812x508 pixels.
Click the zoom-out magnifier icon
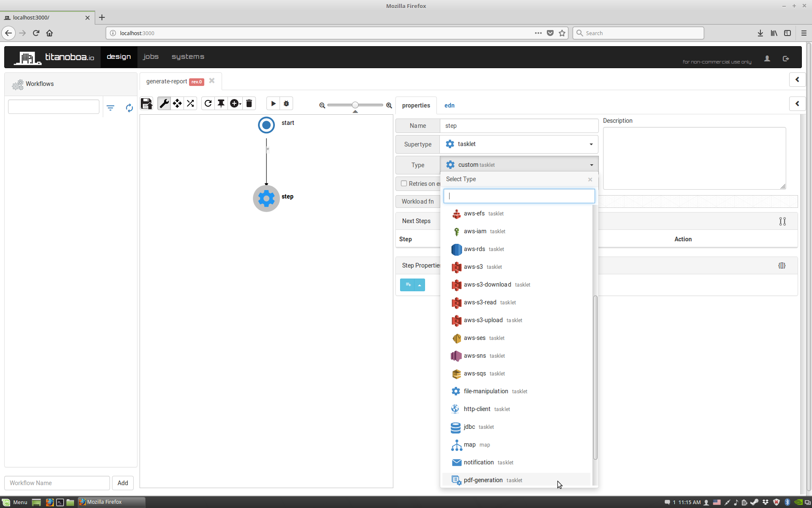[322, 105]
